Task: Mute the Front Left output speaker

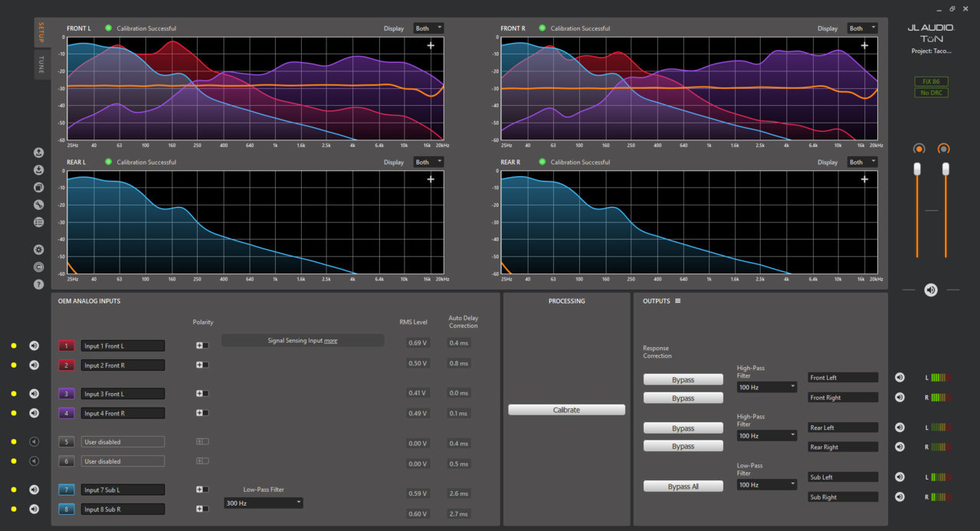Action: (x=900, y=377)
